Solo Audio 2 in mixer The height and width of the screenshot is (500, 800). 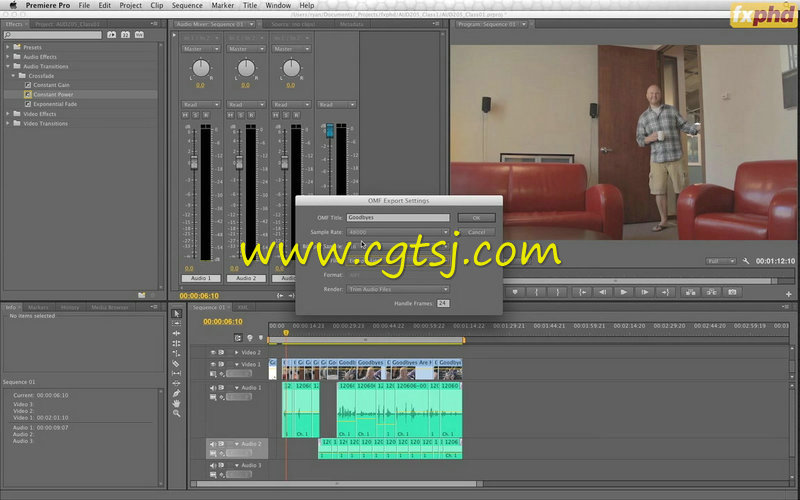pos(241,115)
